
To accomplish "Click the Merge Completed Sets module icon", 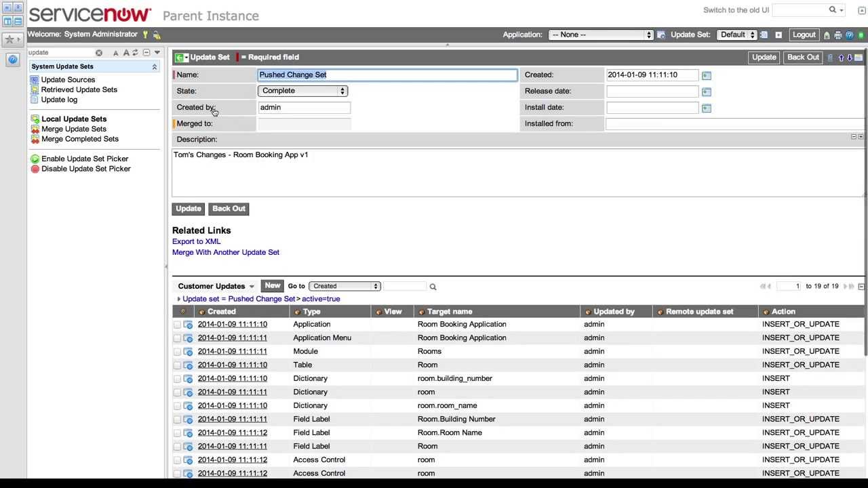I will [x=35, y=139].
